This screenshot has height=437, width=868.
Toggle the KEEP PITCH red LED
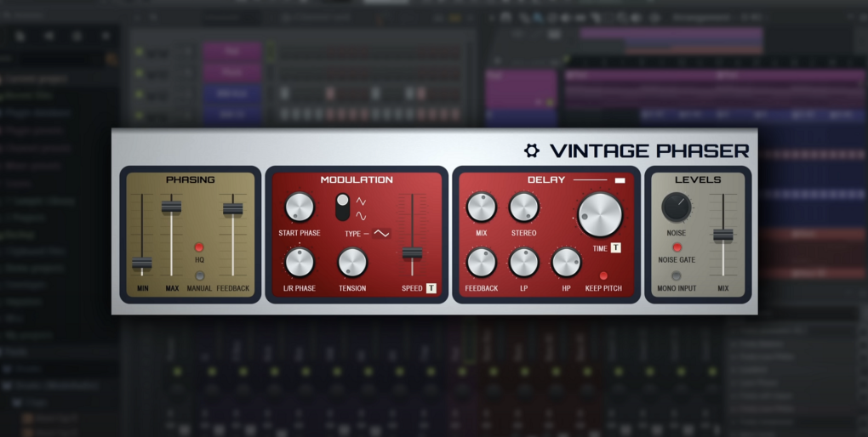(603, 275)
